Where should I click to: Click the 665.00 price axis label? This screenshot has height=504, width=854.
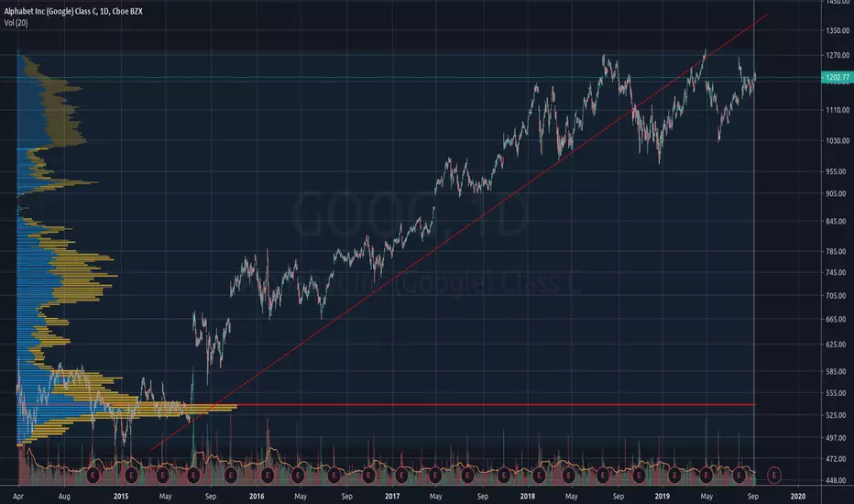[838, 319]
